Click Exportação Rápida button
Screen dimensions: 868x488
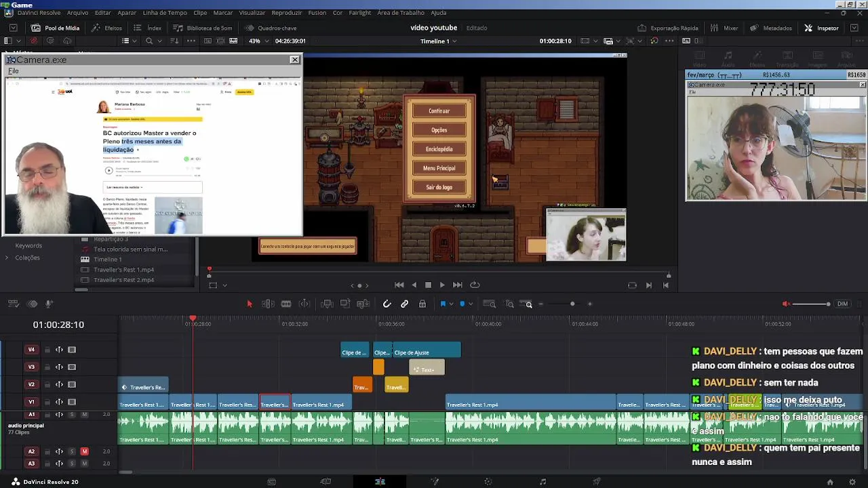tap(668, 28)
